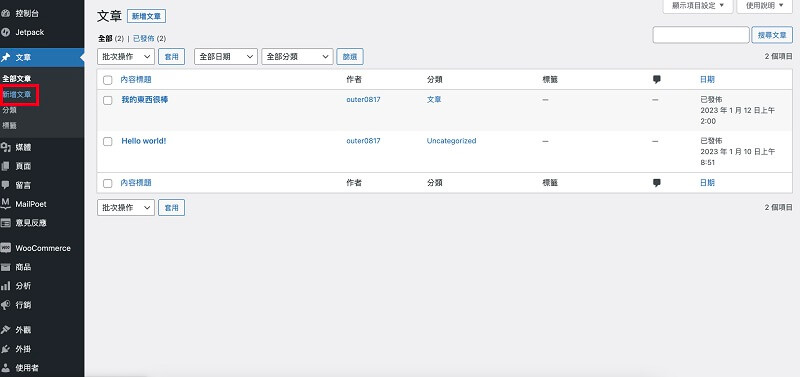Click the 搜尋文章 button
Screen dimensions: 800x377
pyautogui.click(x=772, y=35)
